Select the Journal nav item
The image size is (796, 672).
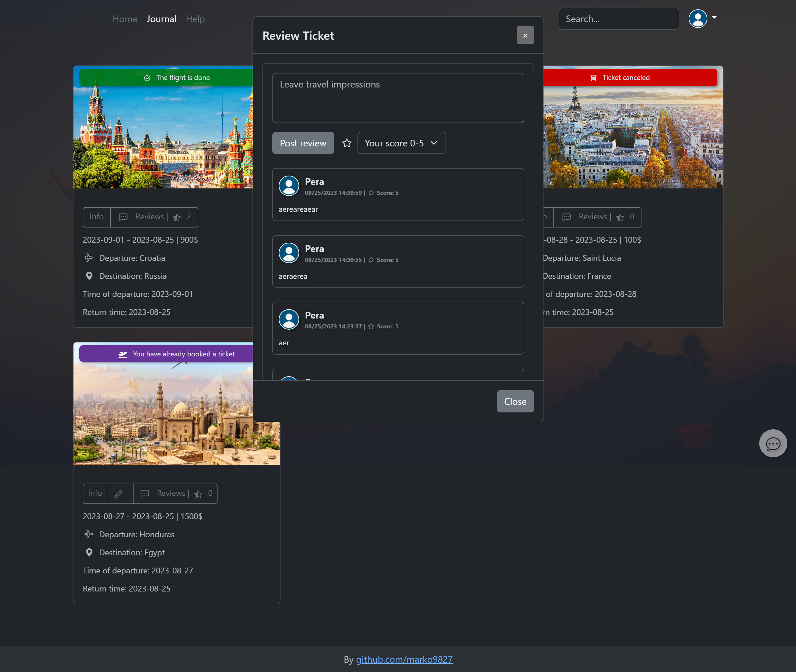161,19
